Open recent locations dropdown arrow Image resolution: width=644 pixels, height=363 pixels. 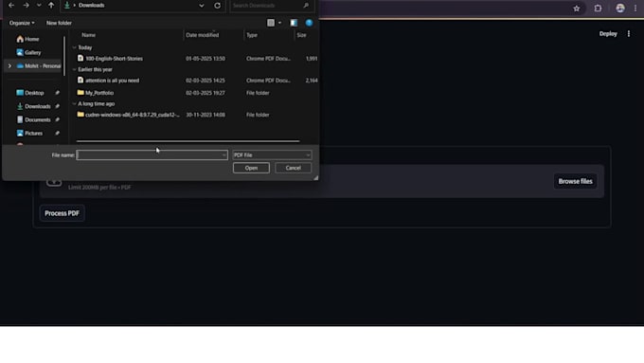coord(39,6)
